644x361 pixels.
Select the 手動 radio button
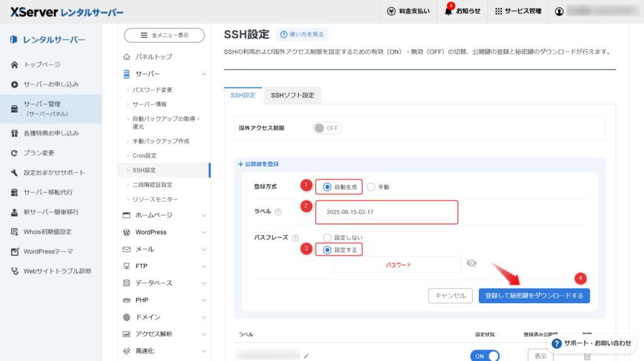tap(371, 187)
